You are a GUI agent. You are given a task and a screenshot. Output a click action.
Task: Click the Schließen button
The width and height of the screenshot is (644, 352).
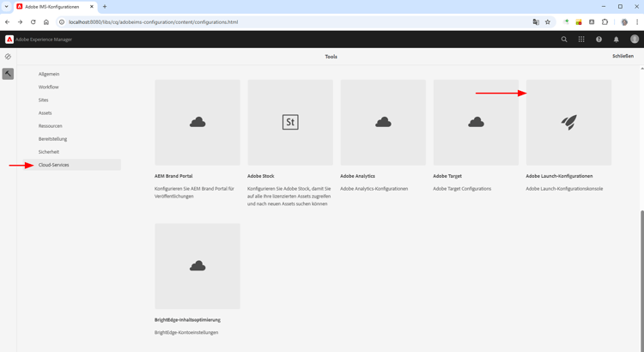(623, 57)
